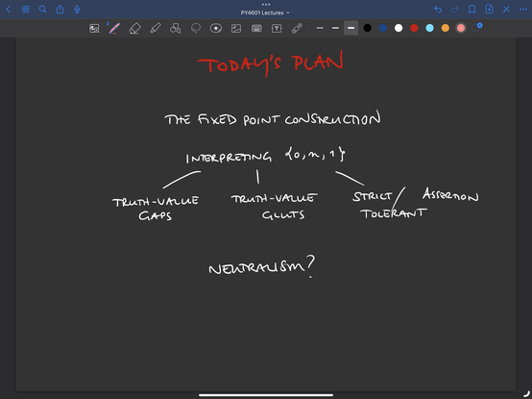The height and width of the screenshot is (399, 532).
Task: Pick the orange pen color
Action: 446,28
